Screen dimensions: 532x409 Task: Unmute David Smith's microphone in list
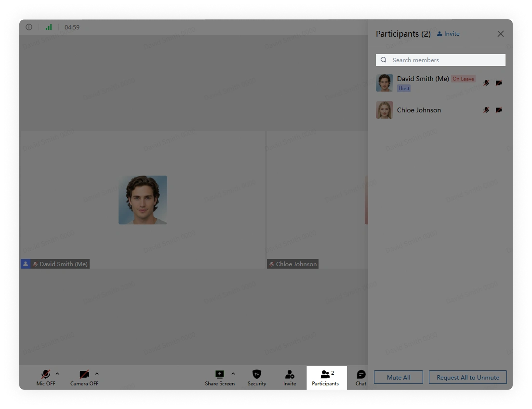(x=486, y=83)
